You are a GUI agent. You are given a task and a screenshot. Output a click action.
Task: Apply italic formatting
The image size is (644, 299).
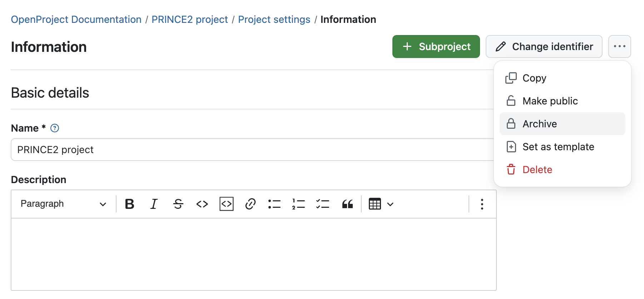click(154, 204)
